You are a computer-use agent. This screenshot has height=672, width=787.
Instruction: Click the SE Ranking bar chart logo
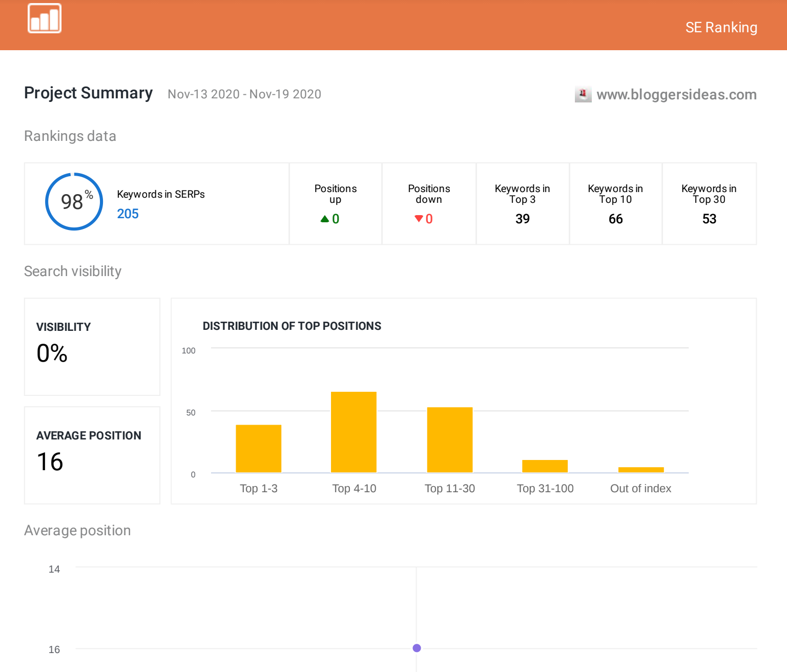pyautogui.click(x=45, y=18)
